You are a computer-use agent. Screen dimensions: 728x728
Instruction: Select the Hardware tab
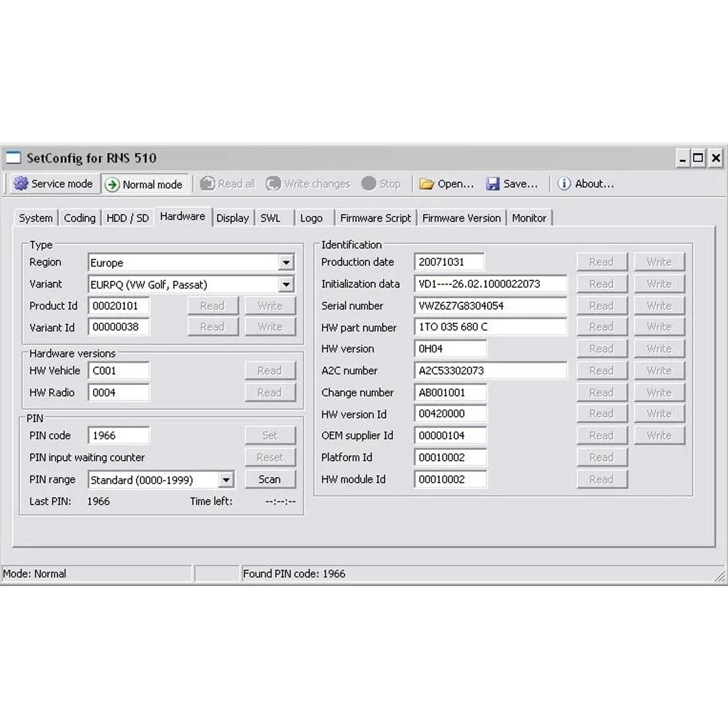pos(183,216)
